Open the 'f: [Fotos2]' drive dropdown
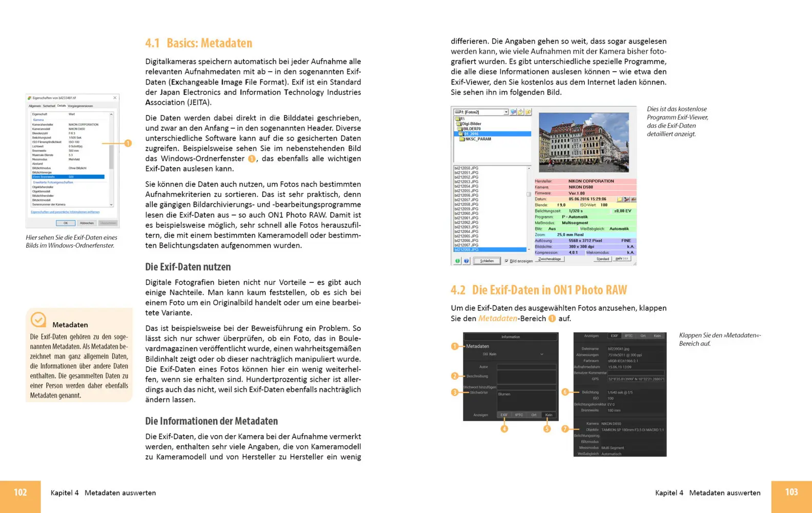Image resolution: width=812 pixels, height=513 pixels. click(x=481, y=112)
